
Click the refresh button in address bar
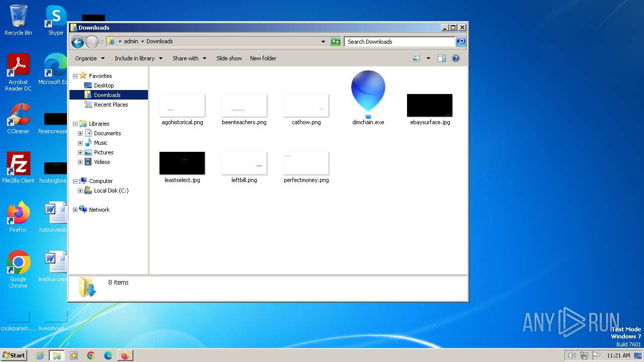pyautogui.click(x=336, y=42)
